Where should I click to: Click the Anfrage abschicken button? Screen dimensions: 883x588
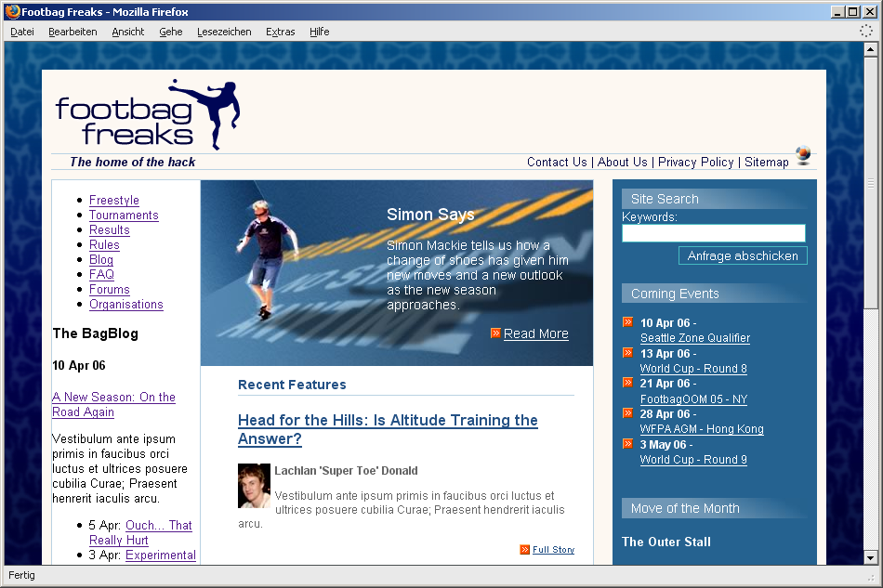click(743, 255)
